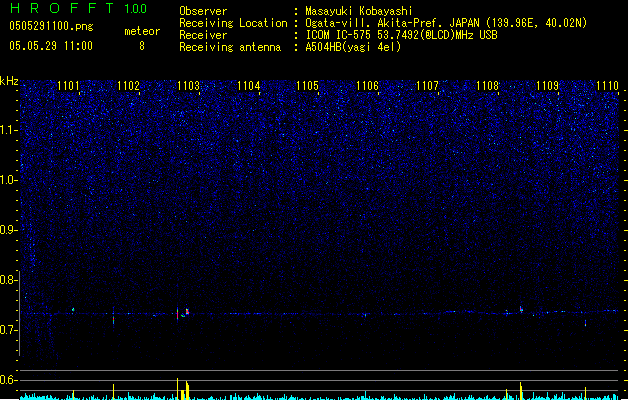This screenshot has width=629, height=400.
Task: Click the meteor count value 8
Action: pyautogui.click(x=142, y=46)
